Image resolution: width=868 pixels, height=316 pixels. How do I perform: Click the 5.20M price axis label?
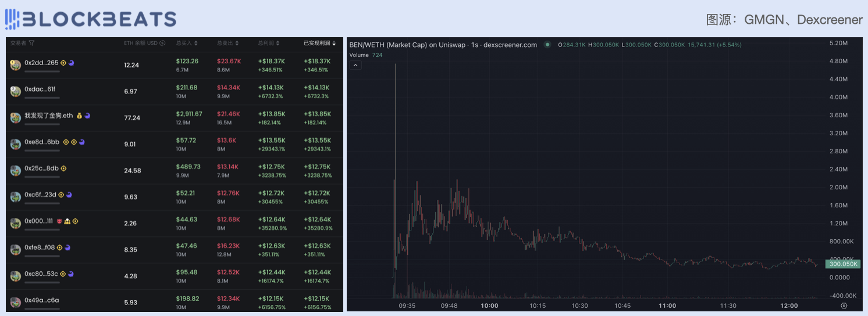pyautogui.click(x=837, y=43)
